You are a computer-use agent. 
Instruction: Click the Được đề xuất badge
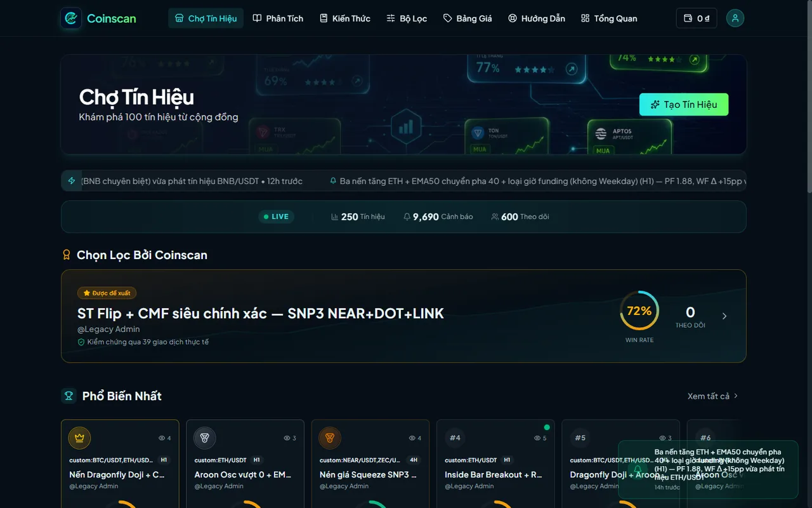[x=107, y=293]
